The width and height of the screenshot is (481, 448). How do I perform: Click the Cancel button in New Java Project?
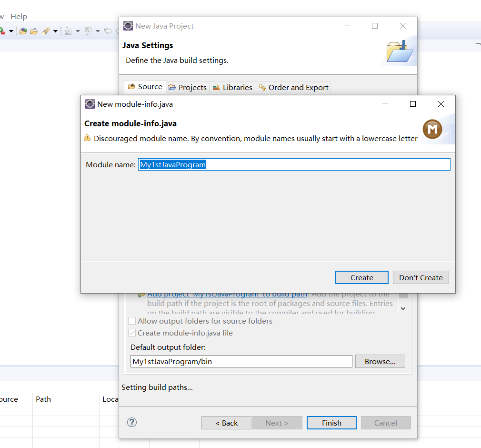(x=386, y=423)
